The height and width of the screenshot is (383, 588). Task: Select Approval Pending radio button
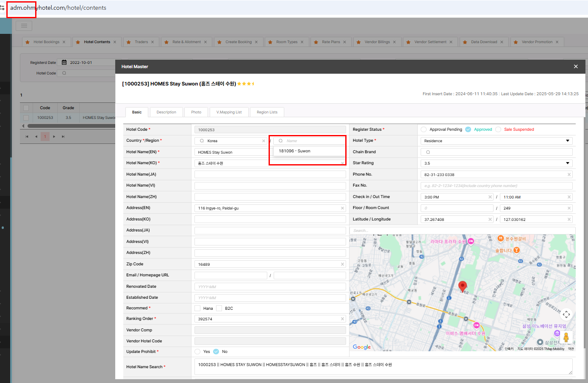pyautogui.click(x=424, y=130)
